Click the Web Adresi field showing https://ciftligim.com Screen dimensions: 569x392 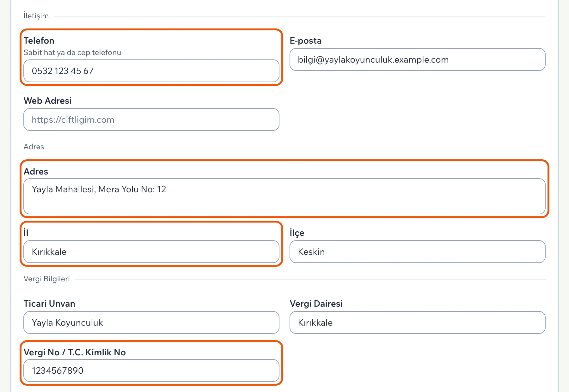(151, 119)
